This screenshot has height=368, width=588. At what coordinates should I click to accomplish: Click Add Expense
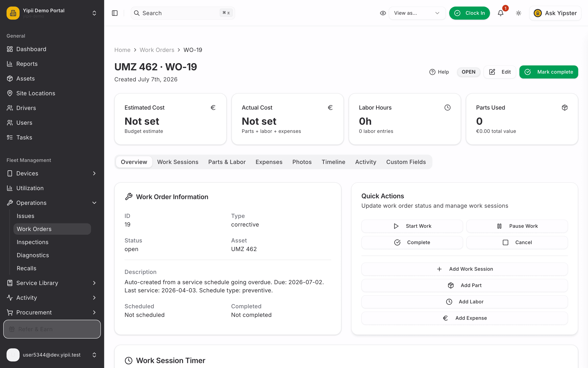[464, 318]
